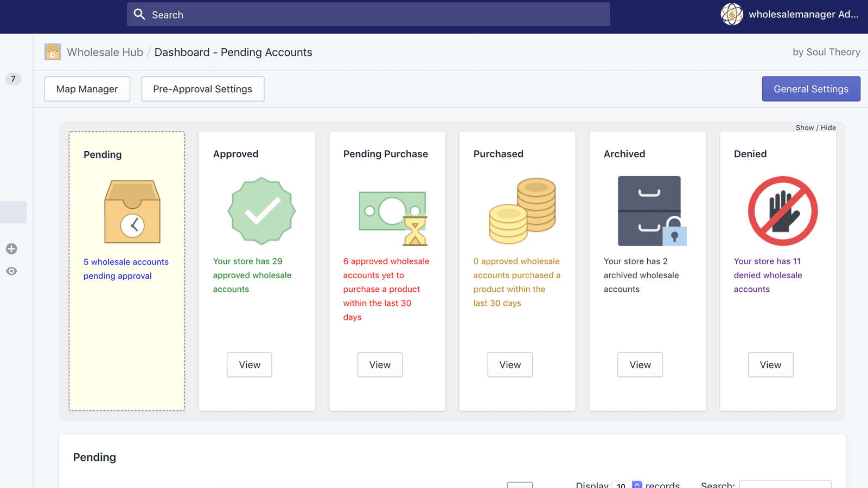Click the search magnifier icon
Screen dimensions: 868x488
point(139,14)
